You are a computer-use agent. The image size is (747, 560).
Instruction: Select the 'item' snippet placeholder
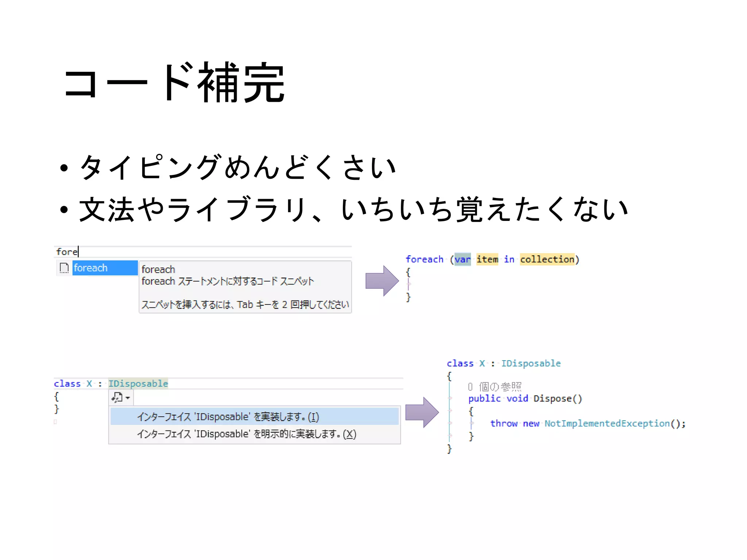[487, 259]
